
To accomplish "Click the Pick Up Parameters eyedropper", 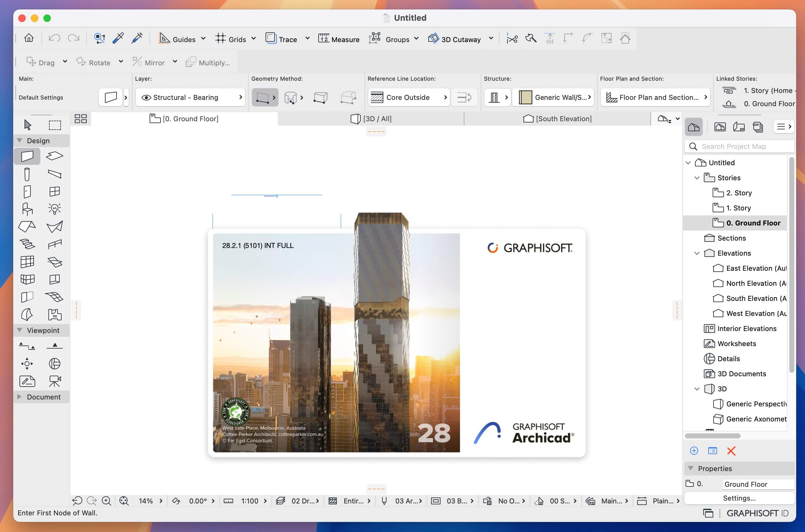I will tap(118, 38).
